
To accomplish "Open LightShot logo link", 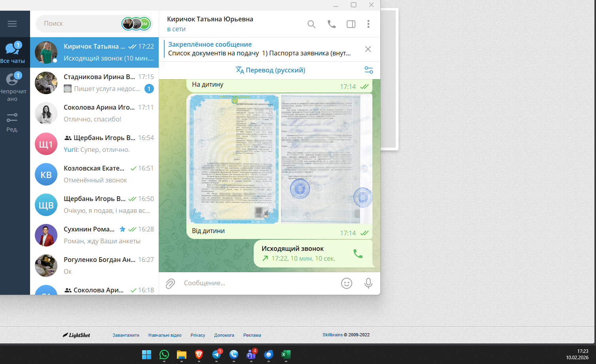I will pos(76,335).
